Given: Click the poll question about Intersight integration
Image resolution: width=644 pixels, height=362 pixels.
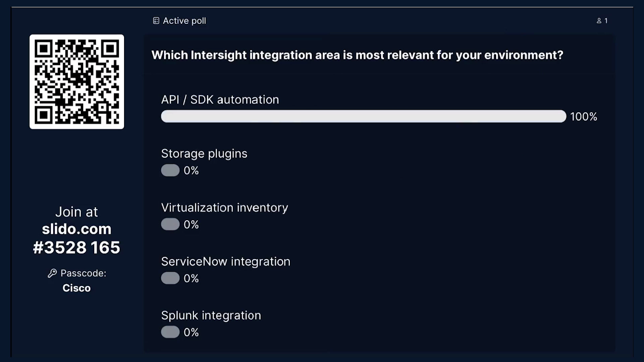Looking at the screenshot, I should coord(357,55).
